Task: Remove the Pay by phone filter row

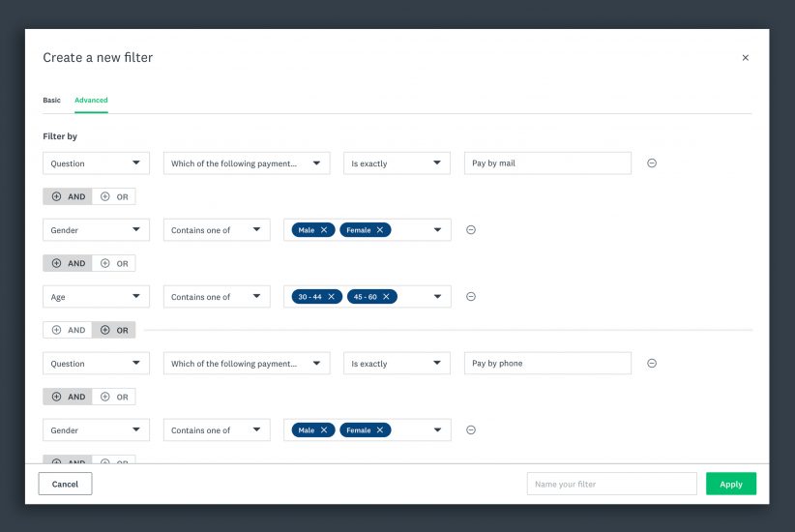Action: [x=652, y=363]
